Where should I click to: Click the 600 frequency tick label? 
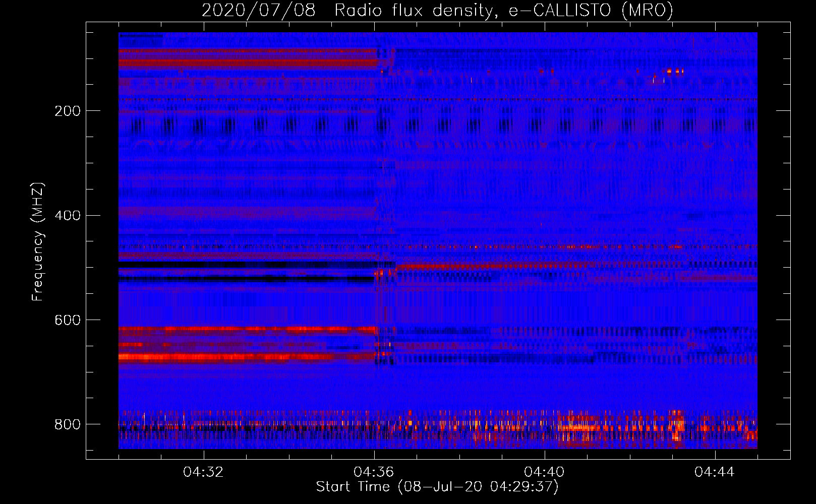[68, 320]
